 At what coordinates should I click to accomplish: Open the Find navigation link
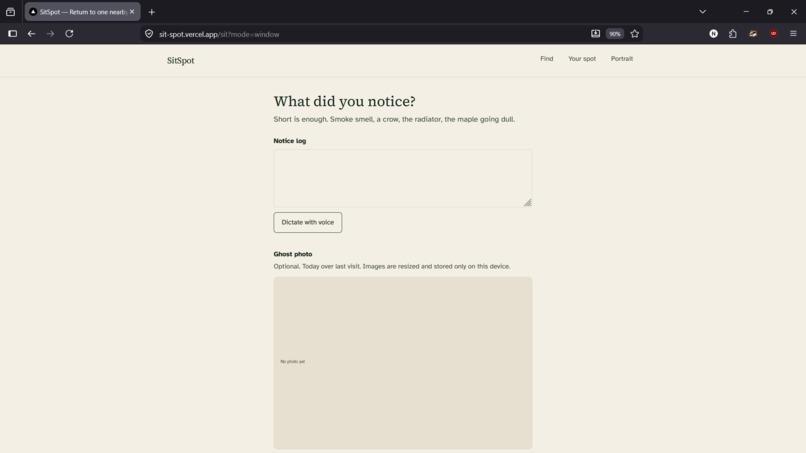[546, 59]
